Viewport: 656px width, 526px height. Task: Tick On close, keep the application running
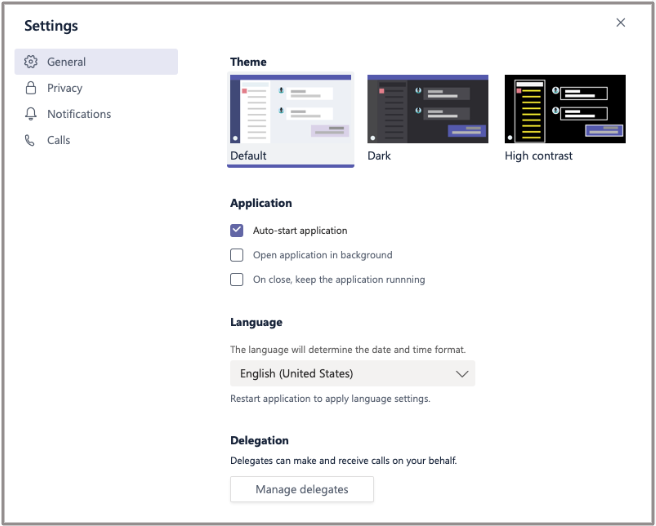(x=237, y=280)
